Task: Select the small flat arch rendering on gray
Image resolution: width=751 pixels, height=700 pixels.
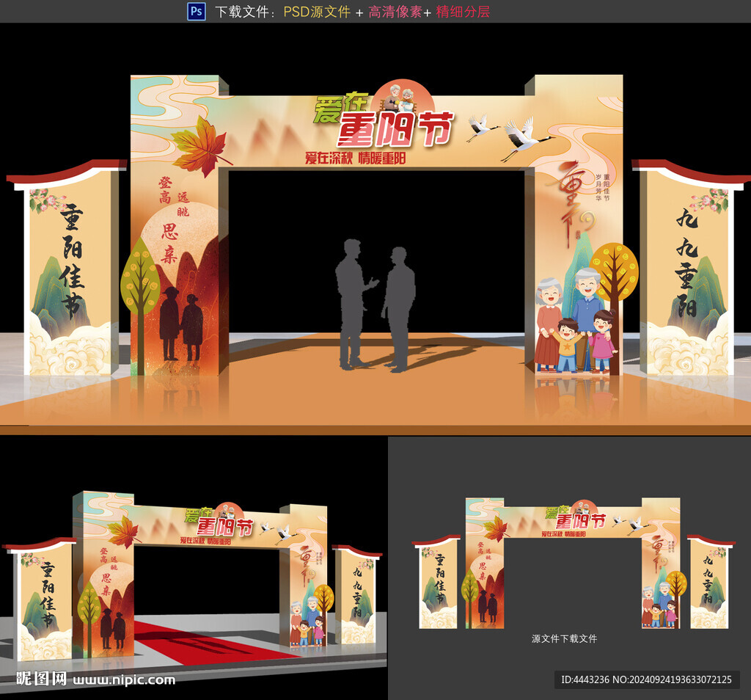Action: click(x=574, y=563)
